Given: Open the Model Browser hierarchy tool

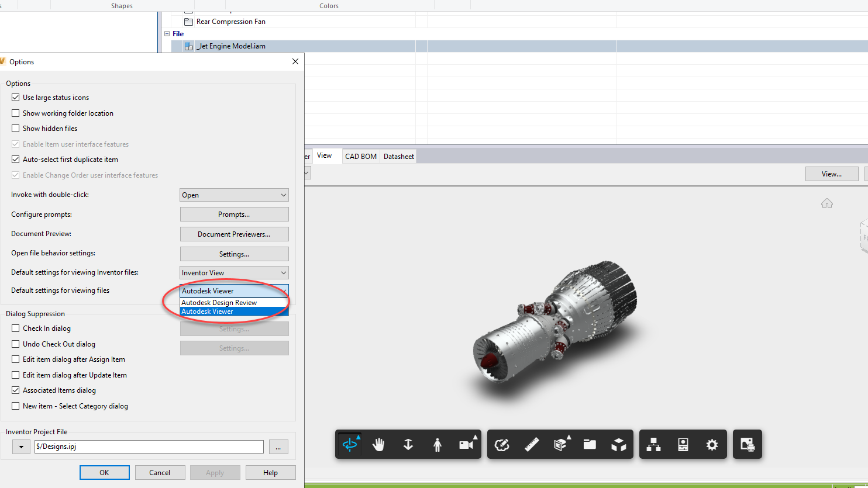Looking at the screenshot, I should pos(654,445).
